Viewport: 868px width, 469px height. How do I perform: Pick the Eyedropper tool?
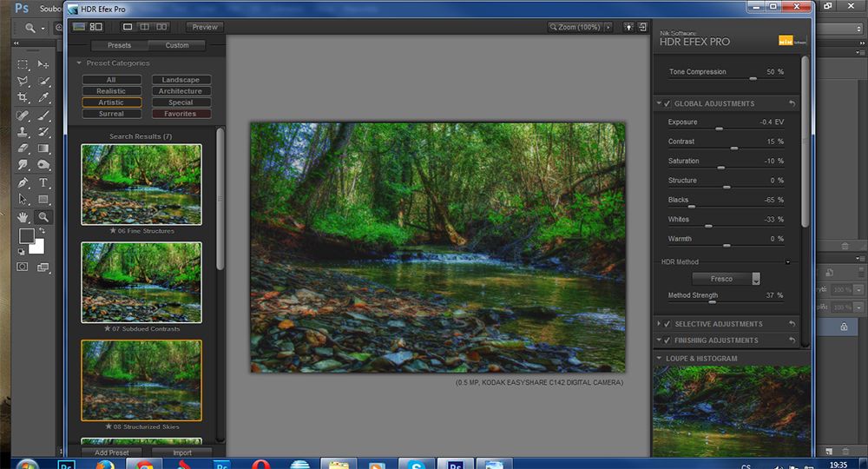point(43,97)
